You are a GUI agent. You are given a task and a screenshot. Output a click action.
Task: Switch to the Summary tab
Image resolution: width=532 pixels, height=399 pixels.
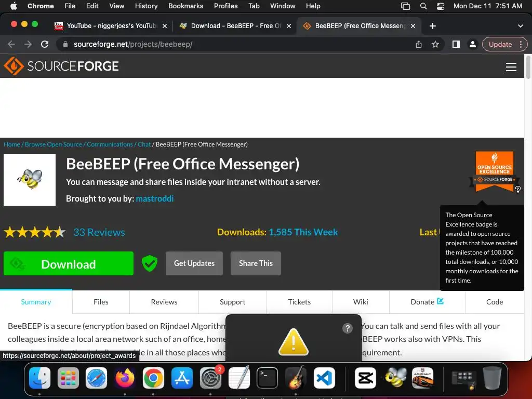(x=36, y=302)
